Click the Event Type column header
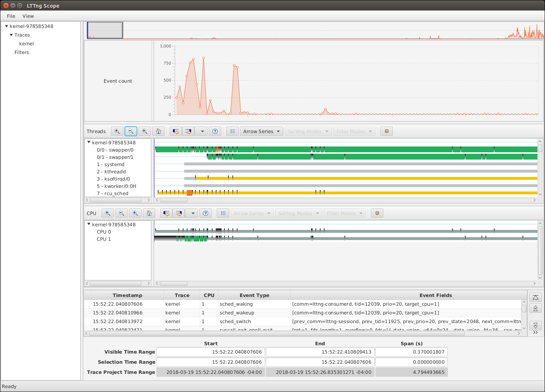The height and width of the screenshot is (392, 545). 254,295
